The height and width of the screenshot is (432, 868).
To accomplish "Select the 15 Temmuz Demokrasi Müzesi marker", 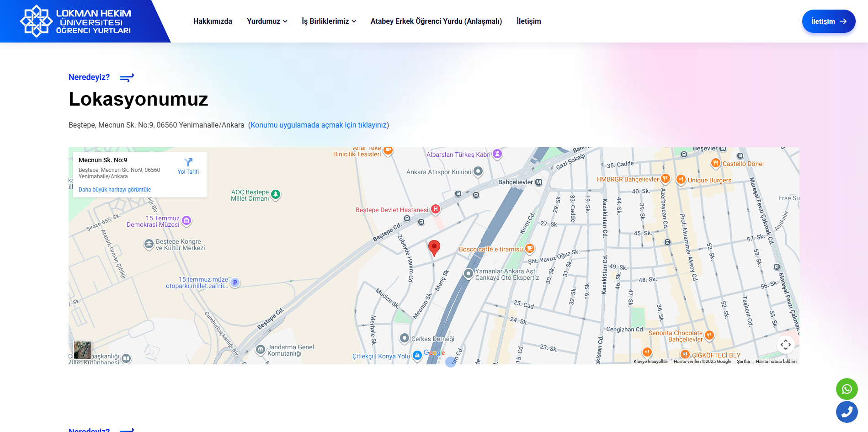I will [186, 221].
